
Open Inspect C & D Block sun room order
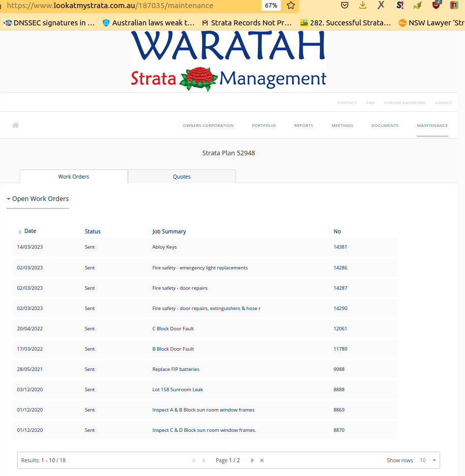click(x=204, y=430)
